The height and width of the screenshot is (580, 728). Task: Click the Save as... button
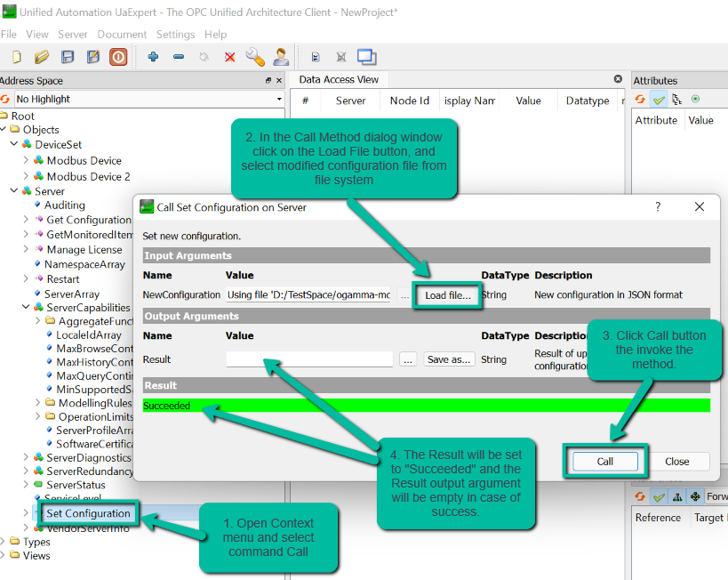pyautogui.click(x=449, y=359)
